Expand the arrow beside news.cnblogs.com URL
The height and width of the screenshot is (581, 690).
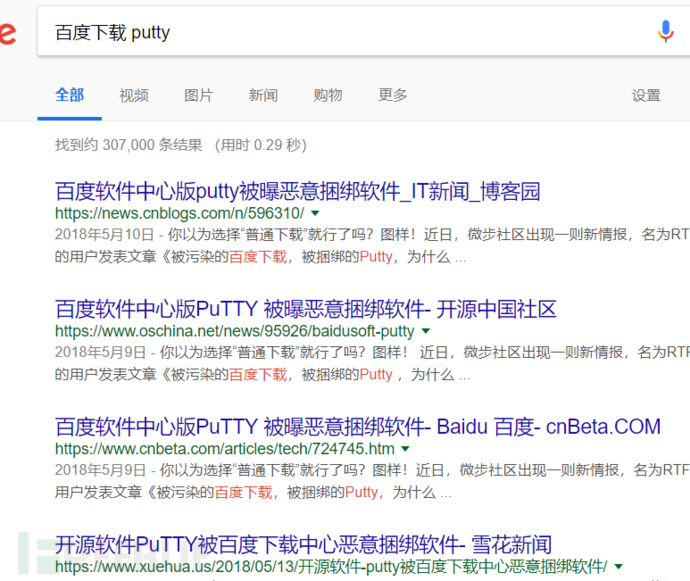coord(315,214)
